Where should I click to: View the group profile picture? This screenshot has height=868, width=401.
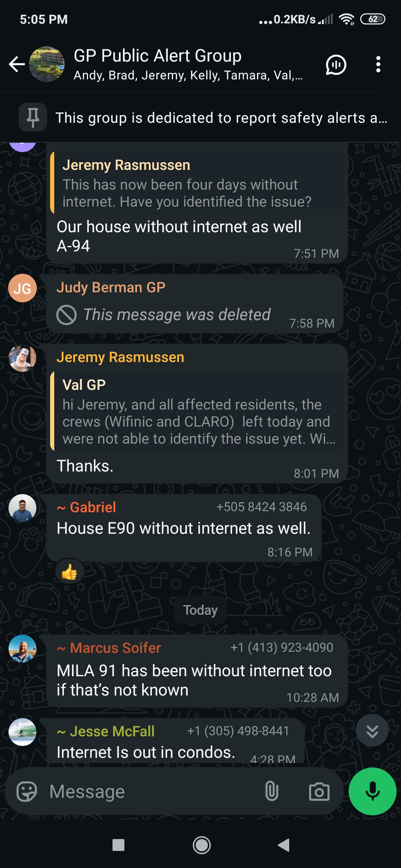tap(47, 64)
